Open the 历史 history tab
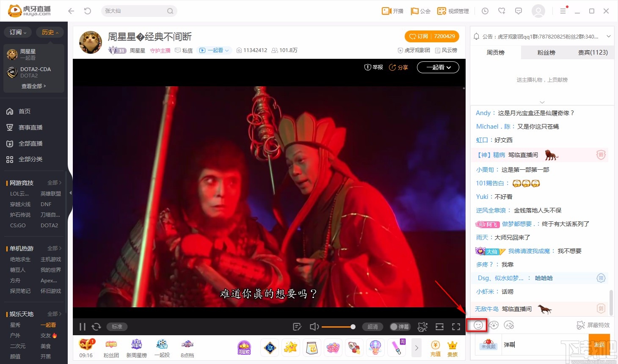The width and height of the screenshot is (618, 364). 50,32
